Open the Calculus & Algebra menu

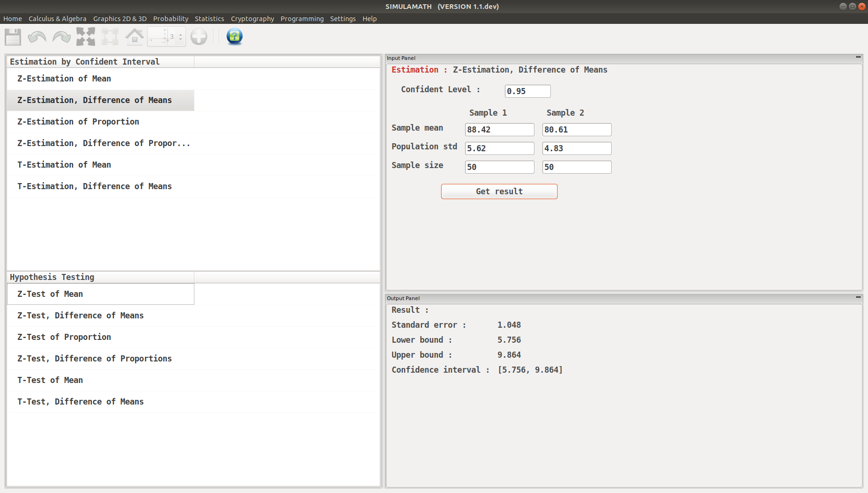(x=58, y=19)
